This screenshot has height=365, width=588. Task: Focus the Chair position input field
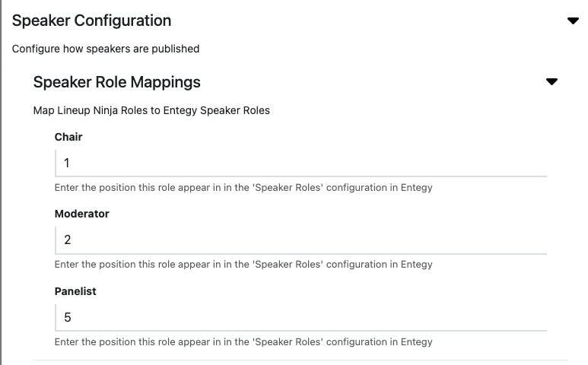(300, 163)
